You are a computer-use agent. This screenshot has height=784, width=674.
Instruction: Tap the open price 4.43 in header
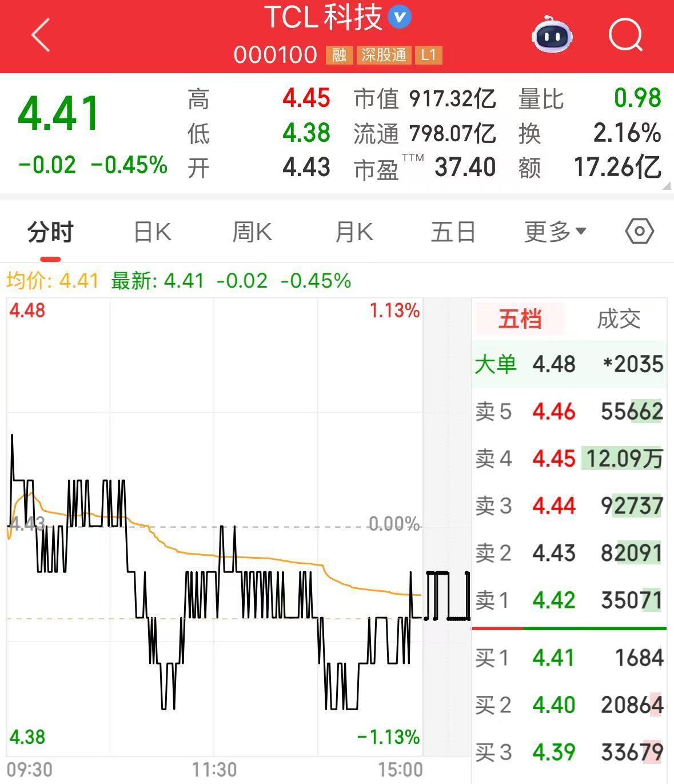(306, 168)
